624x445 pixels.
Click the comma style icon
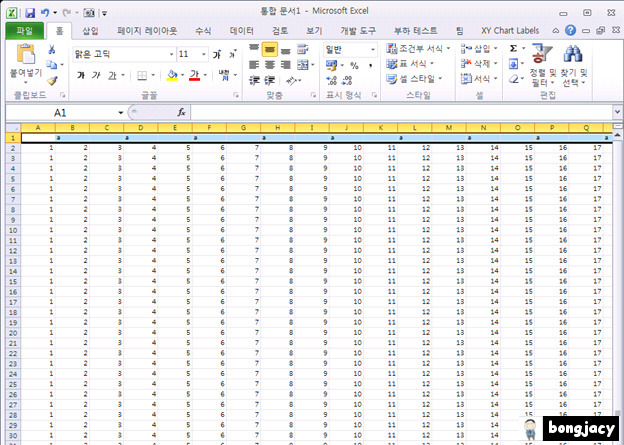pyautogui.click(x=370, y=65)
